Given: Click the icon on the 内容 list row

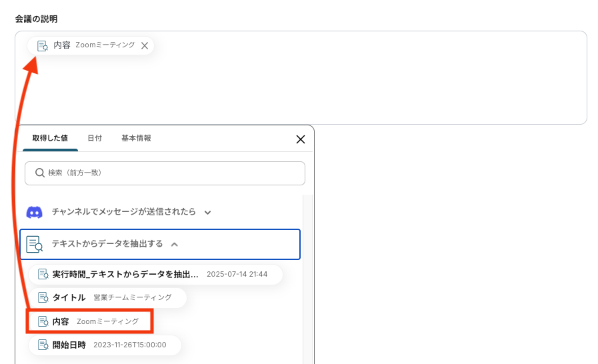Looking at the screenshot, I should point(43,321).
